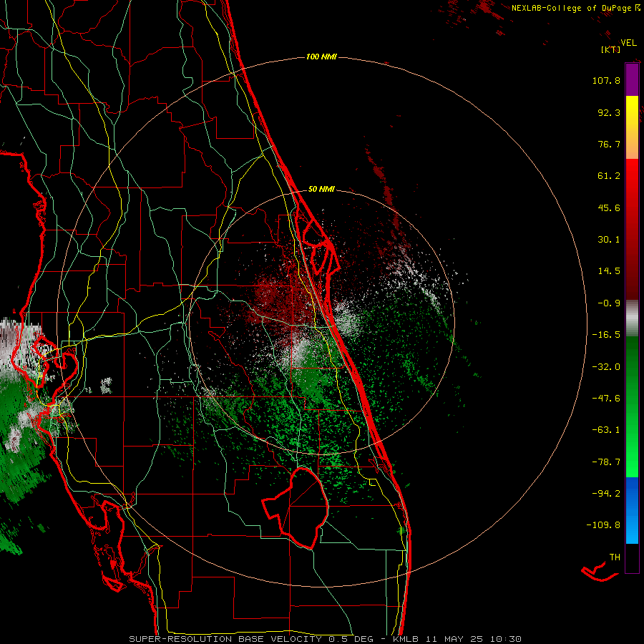The height and width of the screenshot is (644, 644).
Task: Click the 107.8 velocity scale value
Action: pos(606,80)
